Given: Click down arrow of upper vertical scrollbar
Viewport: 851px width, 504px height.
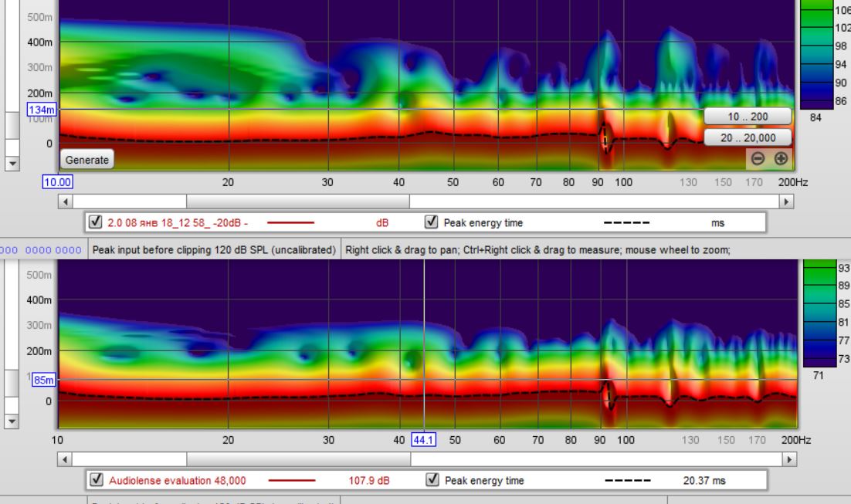Looking at the screenshot, I should point(12,164).
